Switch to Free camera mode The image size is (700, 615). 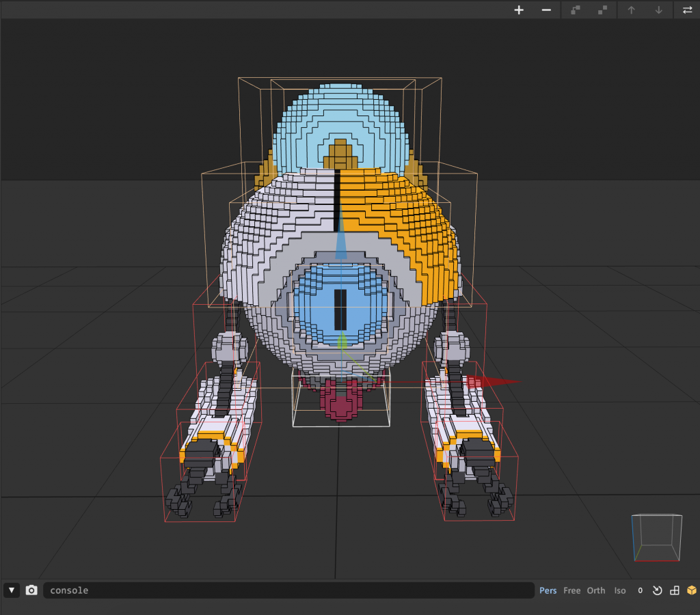point(571,590)
